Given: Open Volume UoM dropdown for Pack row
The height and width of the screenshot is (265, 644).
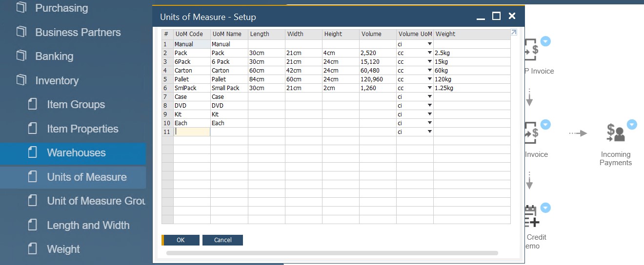Looking at the screenshot, I should pyautogui.click(x=430, y=53).
